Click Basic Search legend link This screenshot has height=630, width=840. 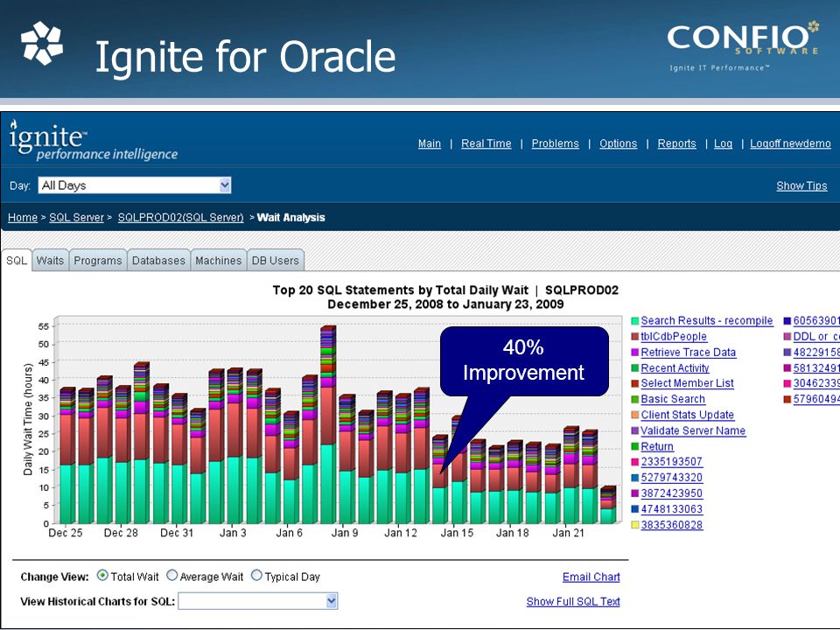[673, 399]
